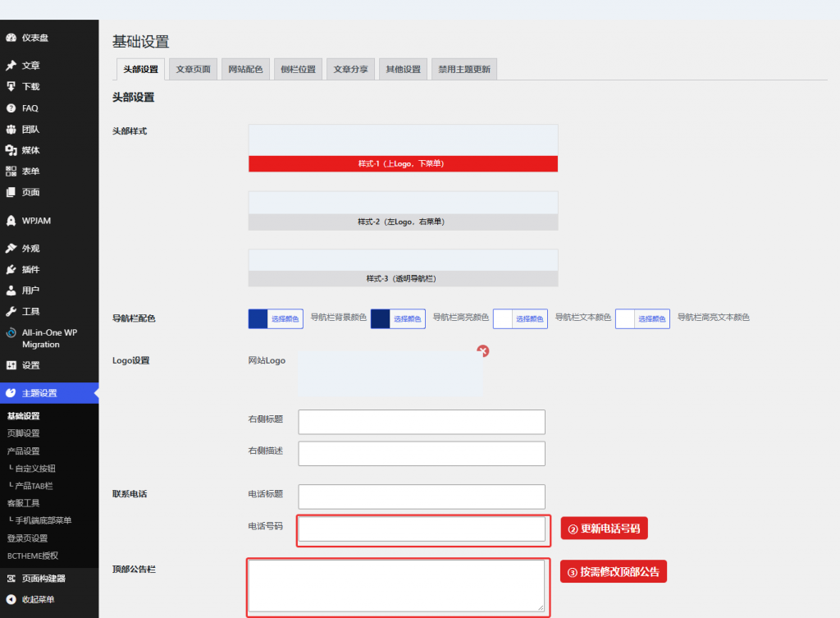840x618 pixels.
Task: Open the 仪表盘 dashboard icon
Action: tap(11, 38)
